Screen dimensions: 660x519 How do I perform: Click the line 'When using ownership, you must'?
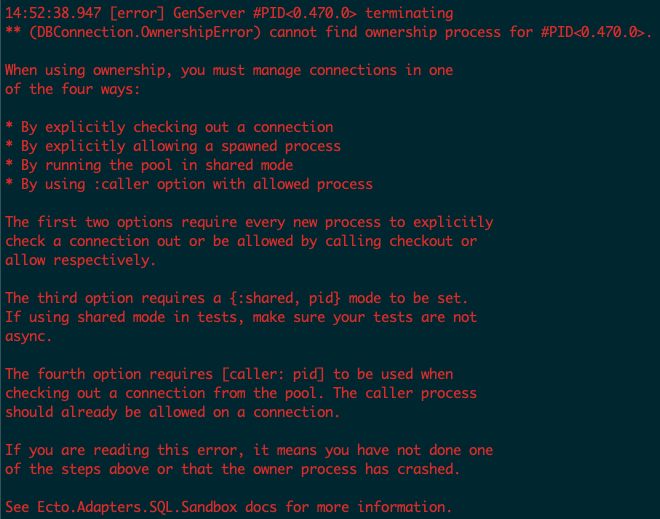coord(229,70)
